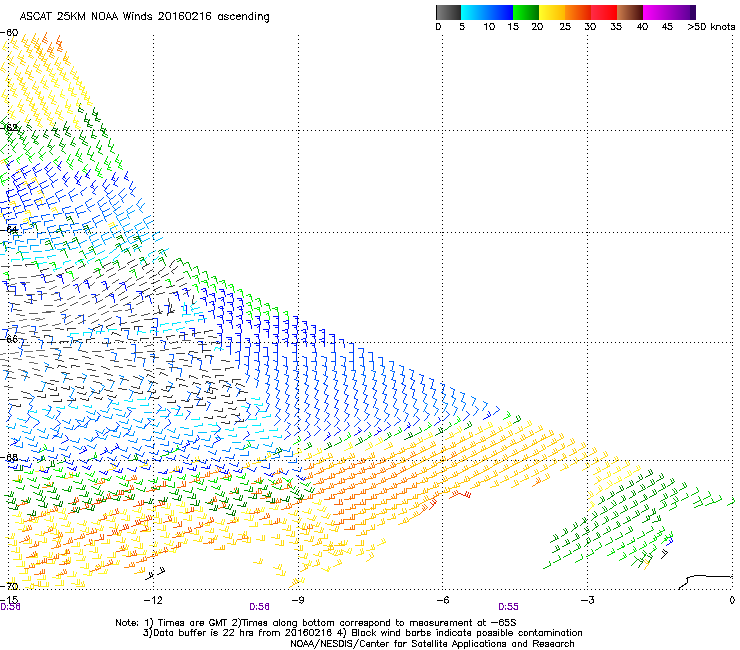Select the orange 25-30 knots legend segment

coord(578,12)
